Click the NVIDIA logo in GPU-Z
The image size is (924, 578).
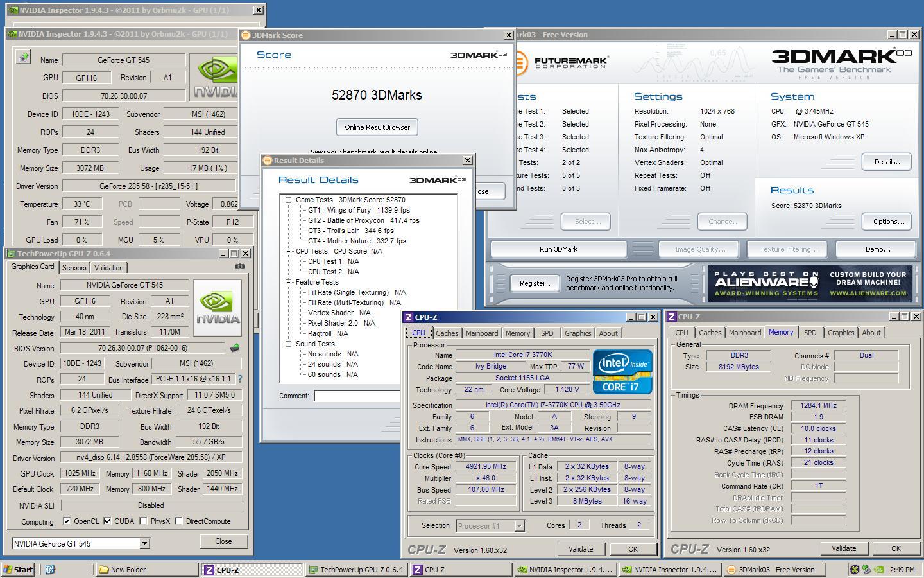point(218,307)
